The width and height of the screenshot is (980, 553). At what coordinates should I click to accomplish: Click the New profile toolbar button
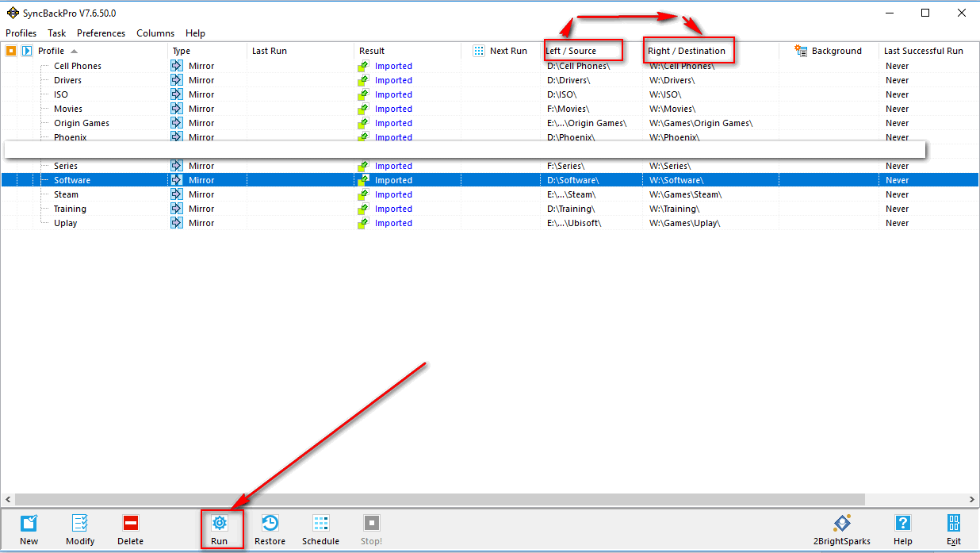(x=29, y=530)
